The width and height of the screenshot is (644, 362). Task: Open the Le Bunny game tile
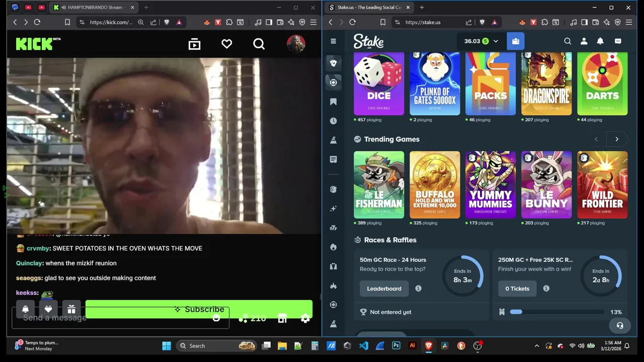(x=546, y=185)
